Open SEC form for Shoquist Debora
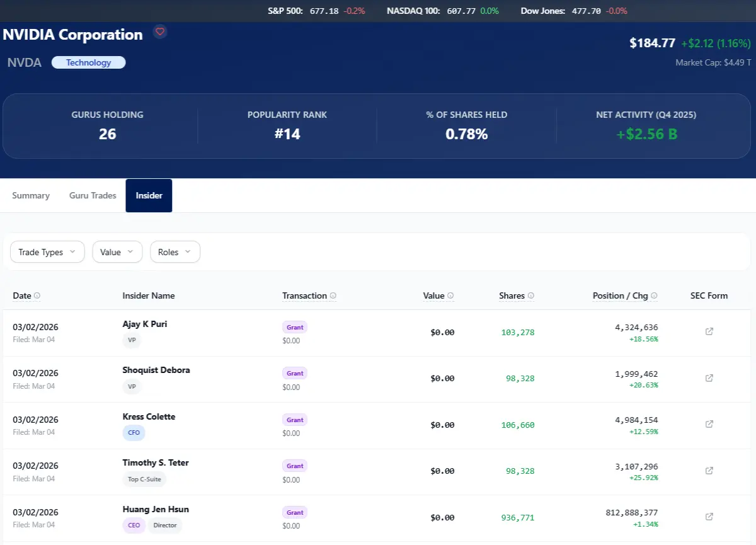 click(x=709, y=378)
